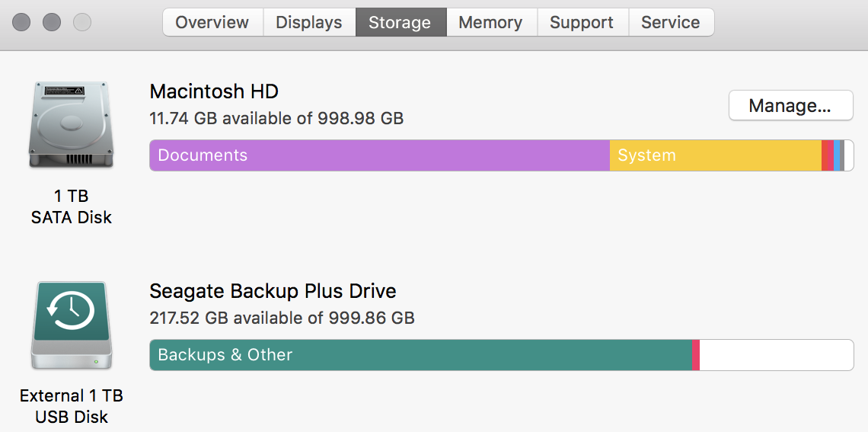Viewport: 868px width, 432px height.
Task: Switch to the Overview tab
Action: [212, 23]
